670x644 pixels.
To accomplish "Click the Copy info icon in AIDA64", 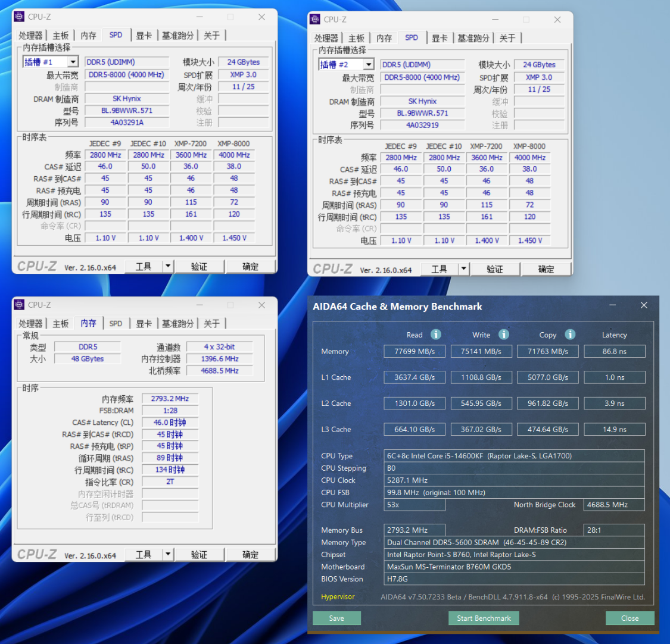I will point(570,334).
